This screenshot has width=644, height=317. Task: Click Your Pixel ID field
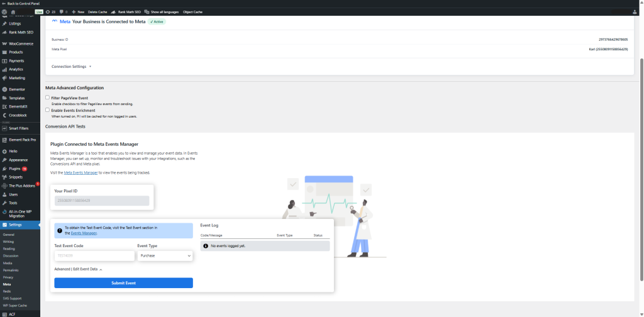click(102, 201)
